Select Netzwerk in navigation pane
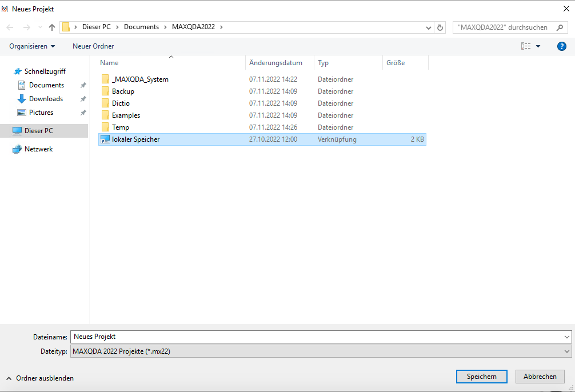Viewport: 575px width, 392px height. click(38, 149)
